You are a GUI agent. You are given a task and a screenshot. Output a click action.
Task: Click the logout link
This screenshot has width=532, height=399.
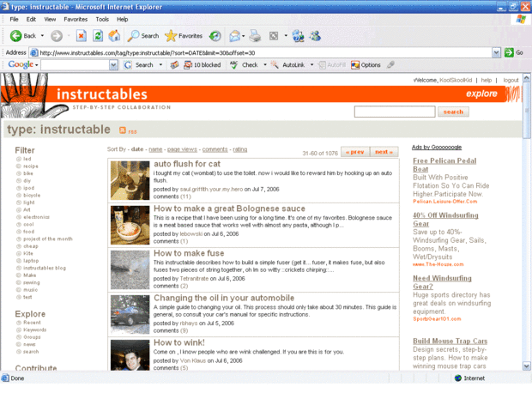[511, 80]
